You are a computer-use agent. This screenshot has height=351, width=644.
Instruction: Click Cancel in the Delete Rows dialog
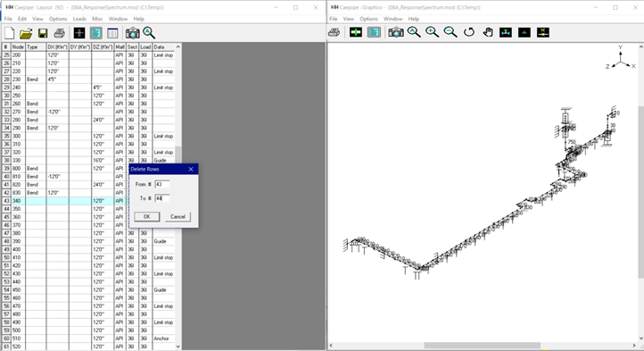coord(178,216)
